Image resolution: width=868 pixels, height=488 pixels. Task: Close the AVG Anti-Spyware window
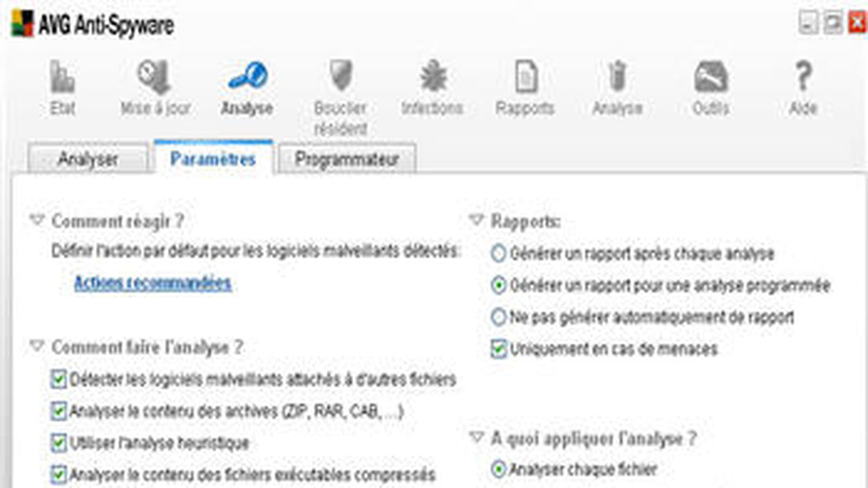(x=857, y=23)
